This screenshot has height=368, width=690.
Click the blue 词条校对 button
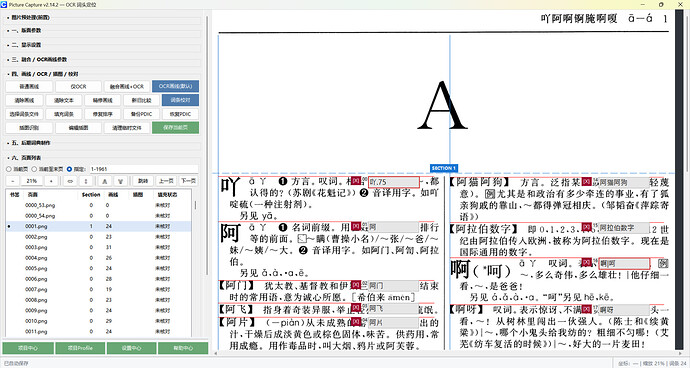click(180, 100)
